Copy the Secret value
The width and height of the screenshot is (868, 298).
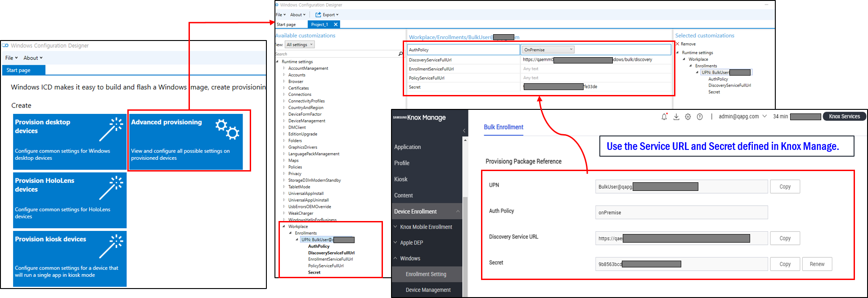click(785, 264)
